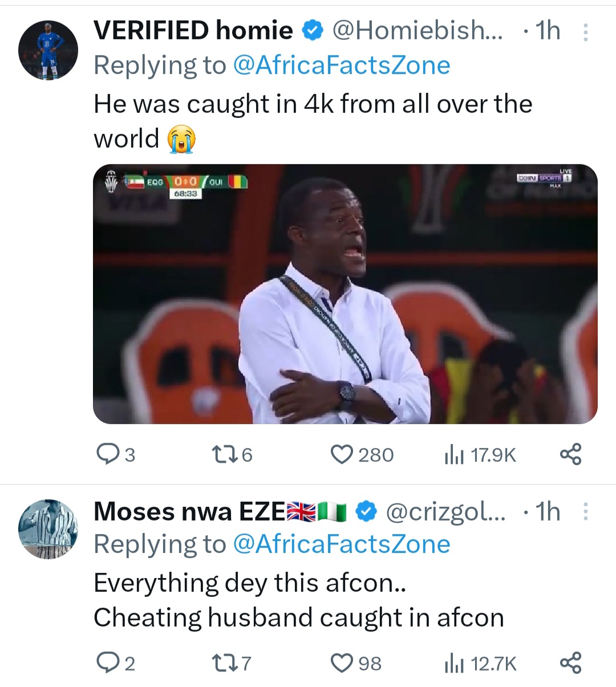Open the football coach image attachment
This screenshot has width=616, height=687.
coord(345,294)
